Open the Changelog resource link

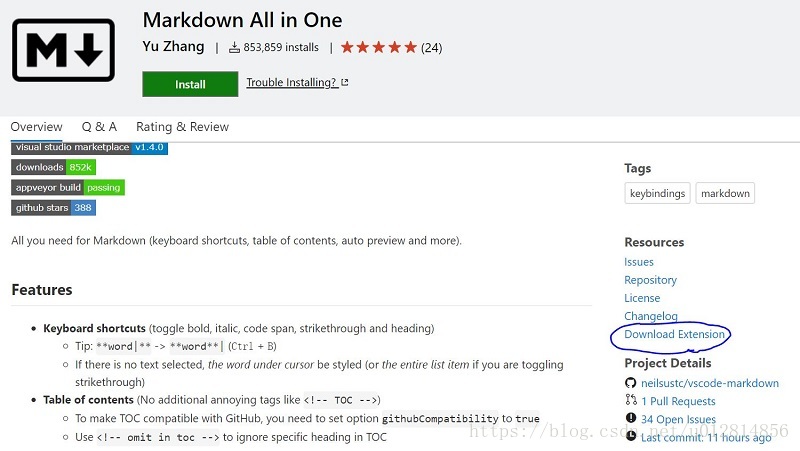[x=650, y=316]
